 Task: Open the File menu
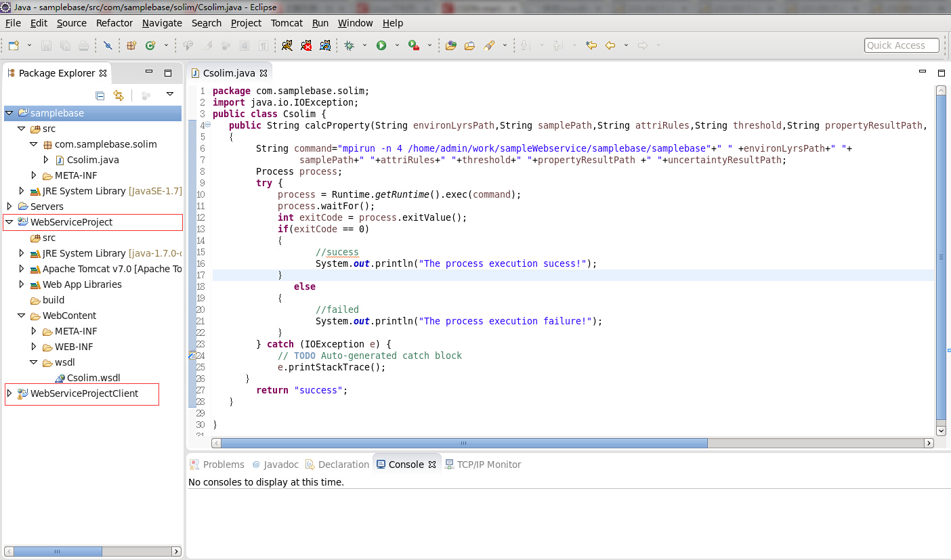coord(13,23)
